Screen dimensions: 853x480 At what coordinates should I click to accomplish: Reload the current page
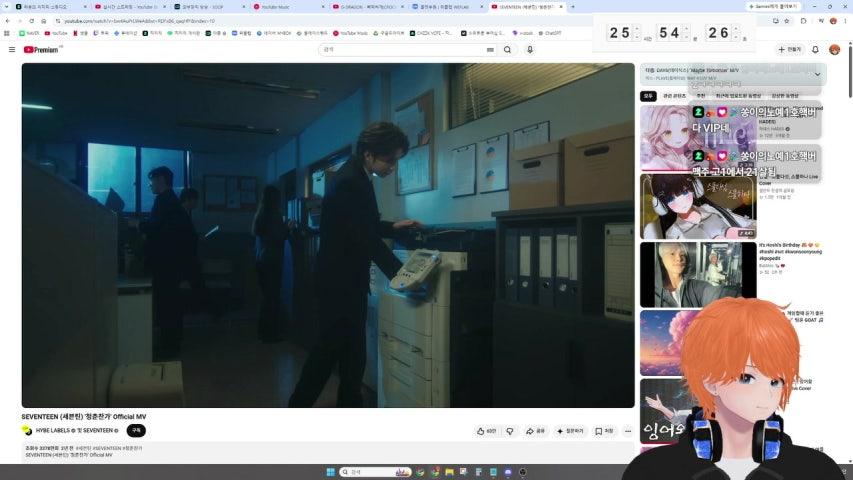[x=32, y=21]
